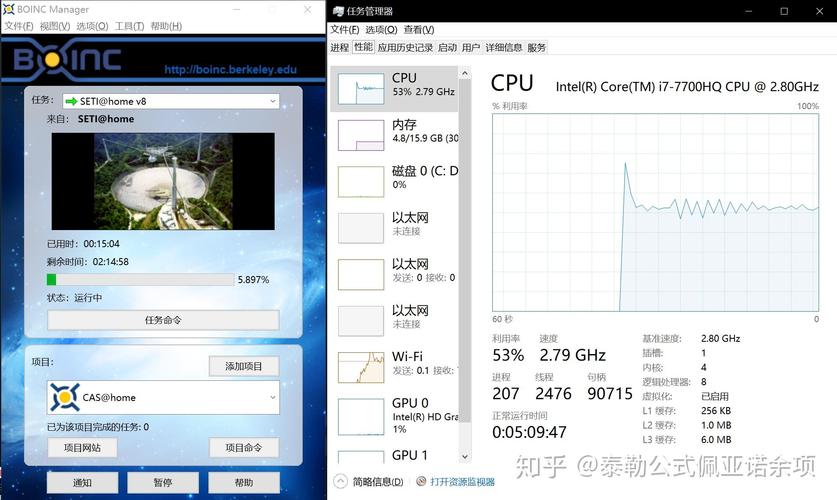Open BOINC 文件(F) menu

point(19,26)
